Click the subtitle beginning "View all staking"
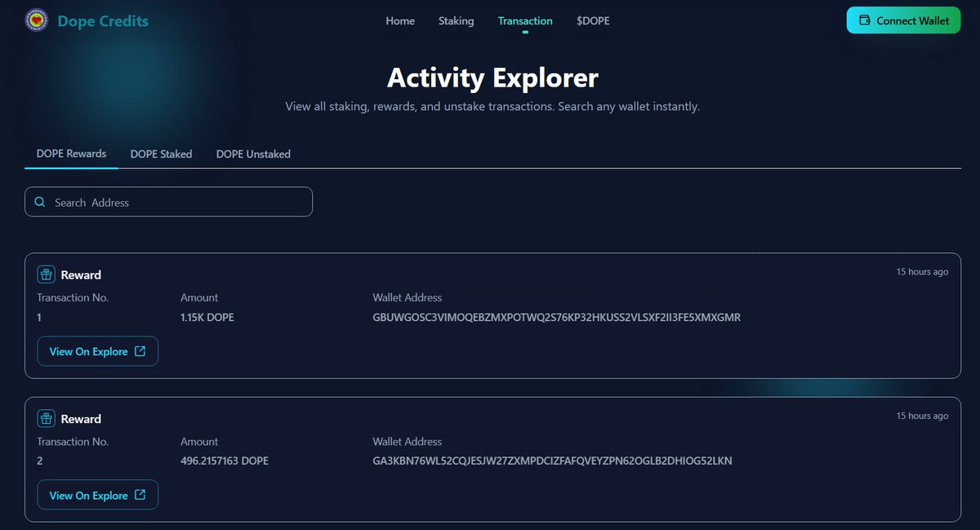 pyautogui.click(x=492, y=107)
